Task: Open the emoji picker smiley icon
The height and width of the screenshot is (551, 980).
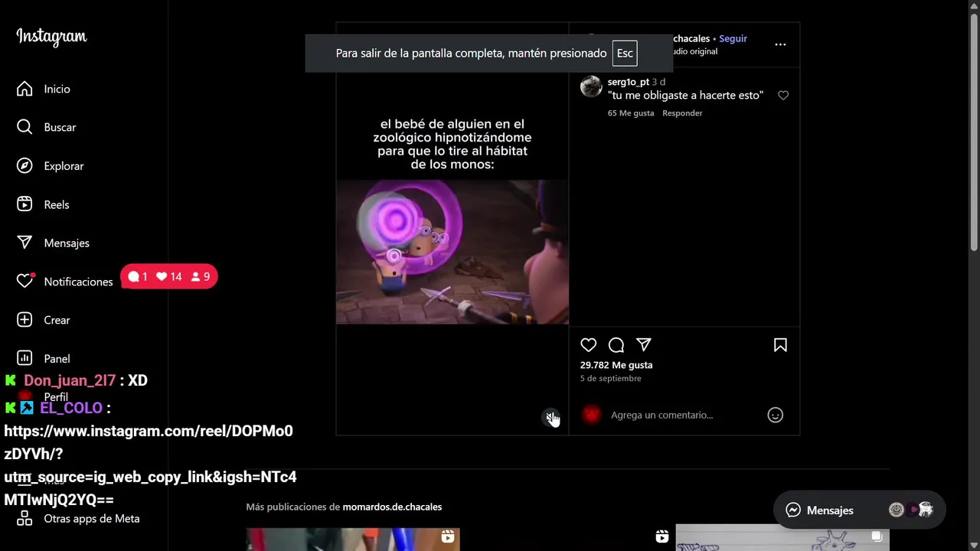Action: pyautogui.click(x=776, y=415)
